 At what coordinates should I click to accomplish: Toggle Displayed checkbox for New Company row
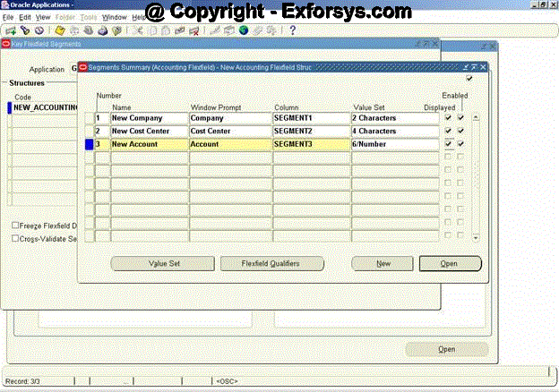coord(448,117)
